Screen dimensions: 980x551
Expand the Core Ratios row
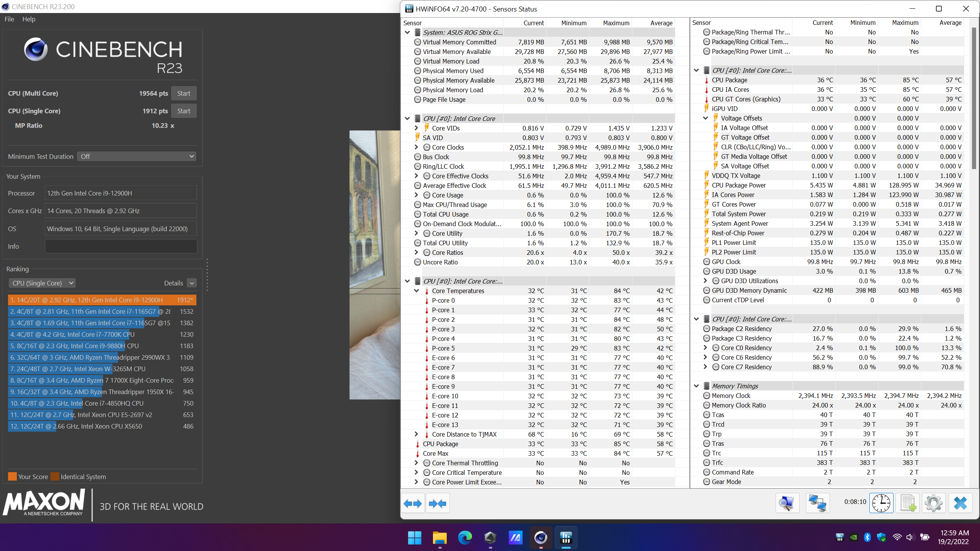416,253
